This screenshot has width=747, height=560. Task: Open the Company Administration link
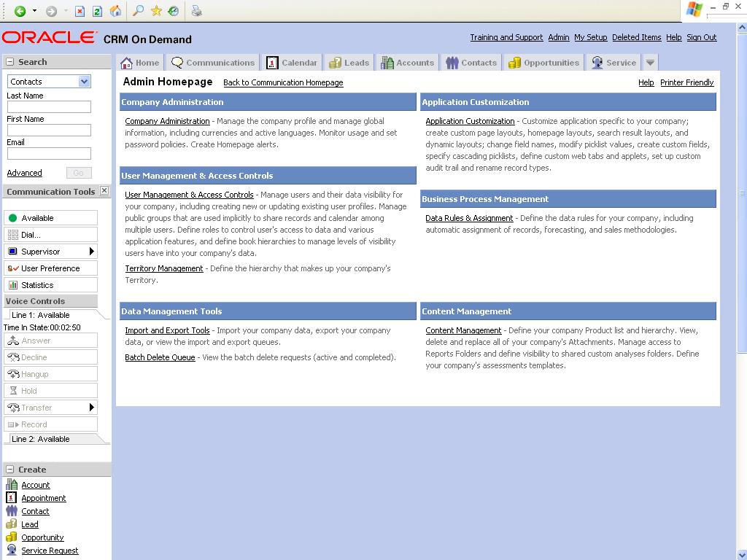[167, 121]
